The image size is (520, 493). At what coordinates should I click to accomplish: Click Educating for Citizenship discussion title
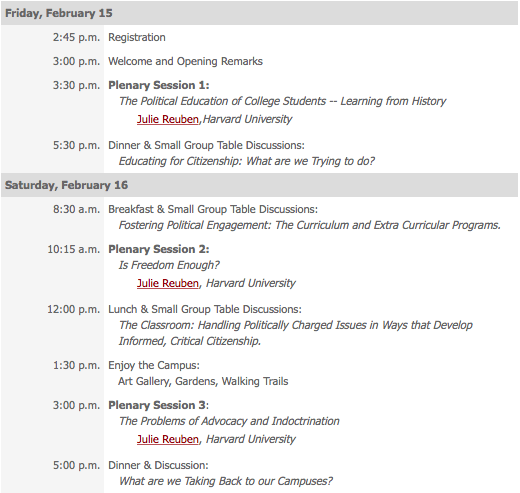(247, 161)
